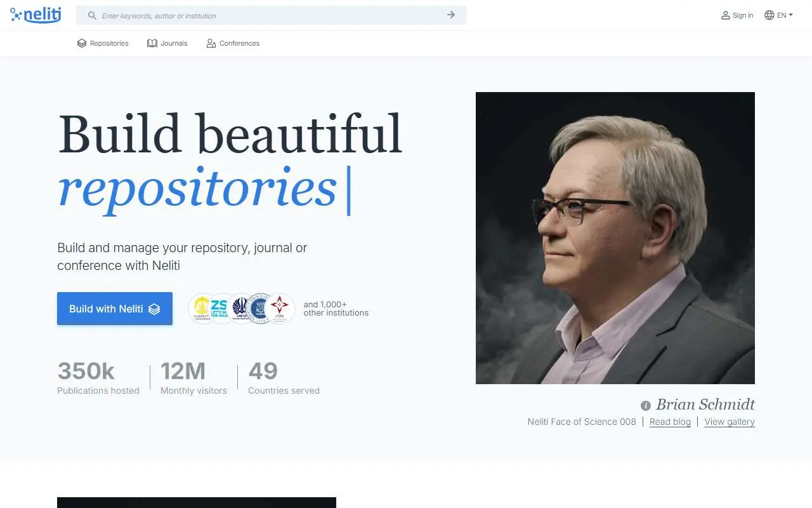Focus the keywords search input field
Image resolution: width=812 pixels, height=508 pixels.
(x=271, y=15)
